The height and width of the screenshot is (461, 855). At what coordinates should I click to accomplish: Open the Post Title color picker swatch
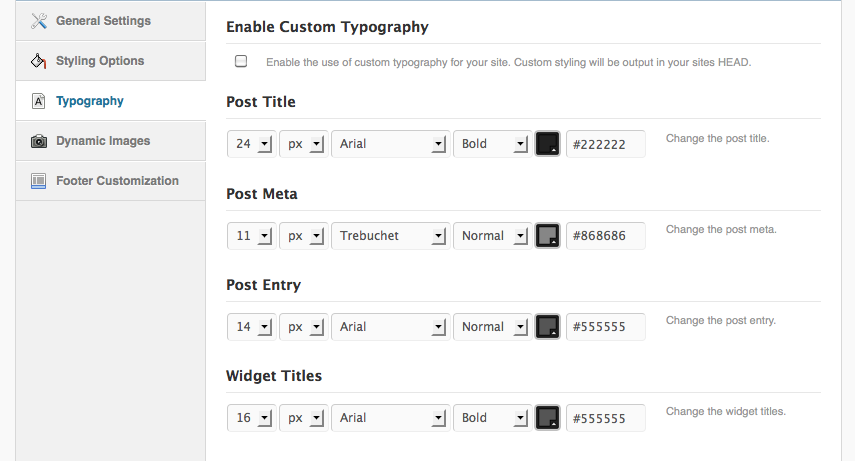(547, 144)
